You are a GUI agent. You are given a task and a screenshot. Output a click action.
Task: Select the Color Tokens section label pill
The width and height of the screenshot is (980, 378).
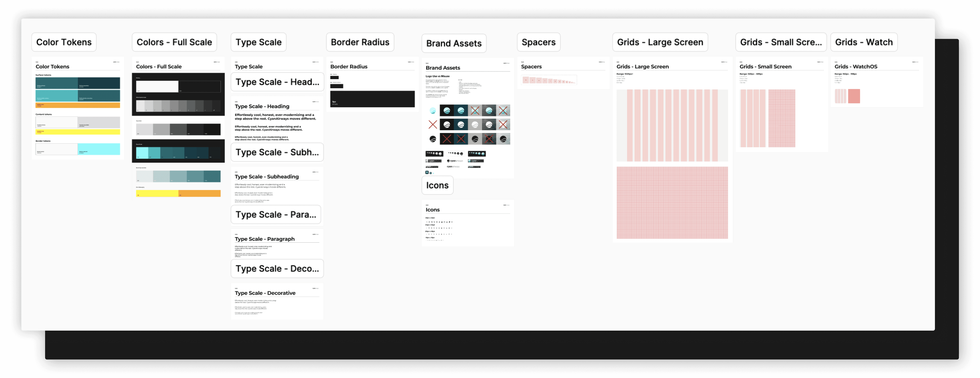64,42
